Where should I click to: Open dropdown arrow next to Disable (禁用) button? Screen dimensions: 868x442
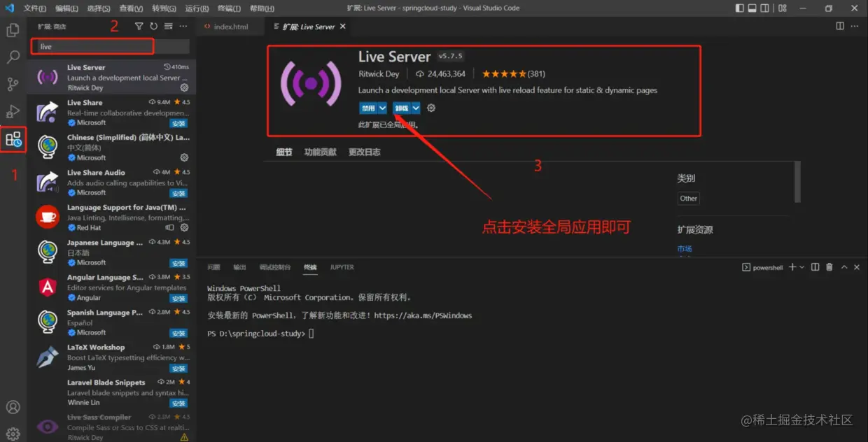(x=382, y=108)
